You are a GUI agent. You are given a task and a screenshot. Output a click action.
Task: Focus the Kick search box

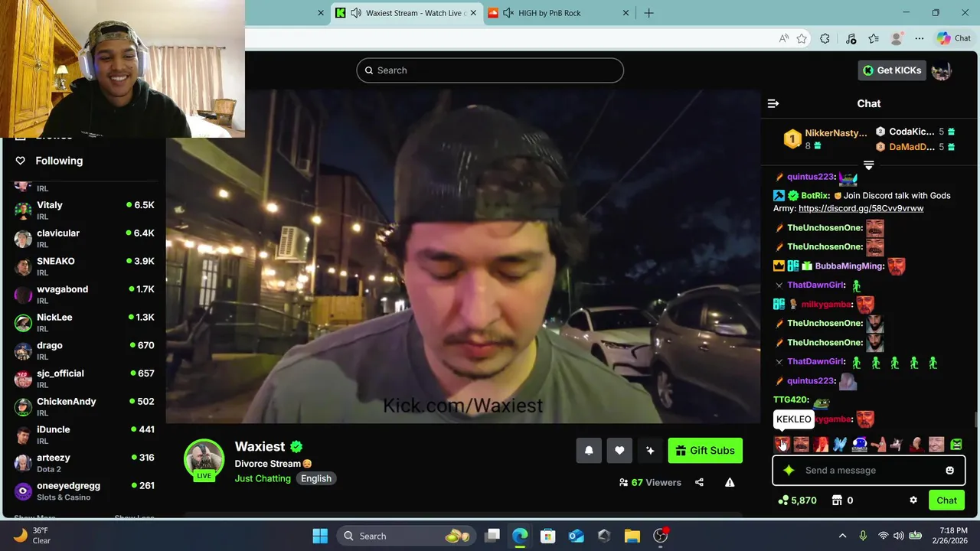pyautogui.click(x=490, y=70)
